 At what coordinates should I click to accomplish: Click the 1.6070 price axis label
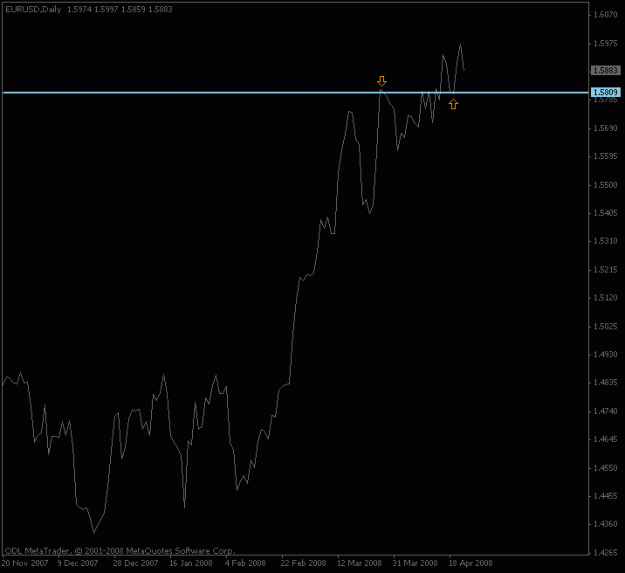pos(605,15)
